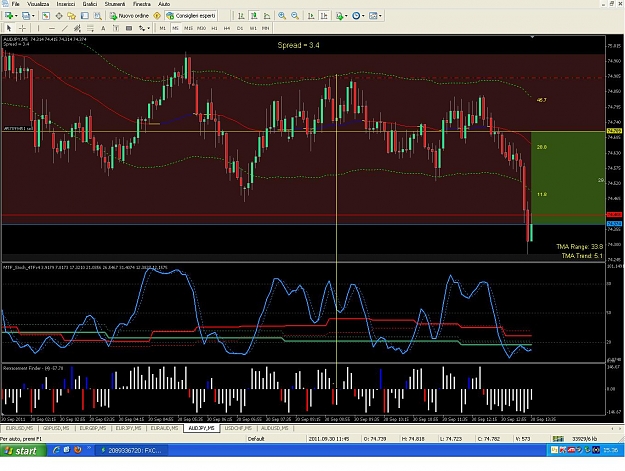
Task: Switch to M30 timeframe
Action: (x=201, y=28)
